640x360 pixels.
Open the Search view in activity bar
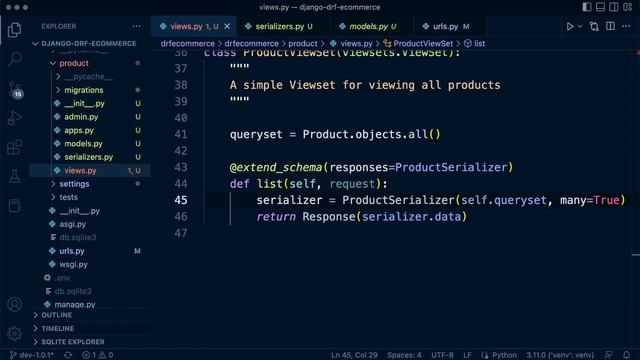pyautogui.click(x=15, y=59)
